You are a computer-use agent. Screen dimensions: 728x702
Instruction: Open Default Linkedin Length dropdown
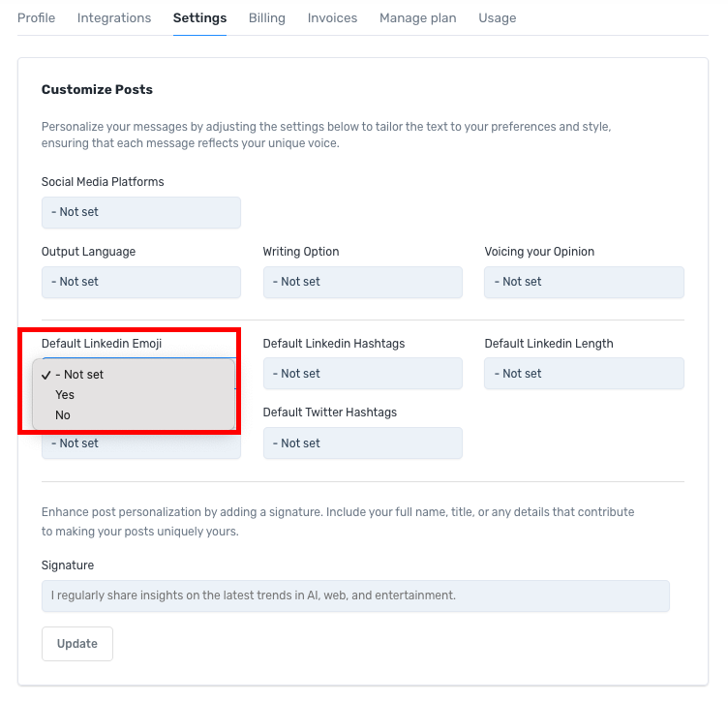click(x=584, y=374)
